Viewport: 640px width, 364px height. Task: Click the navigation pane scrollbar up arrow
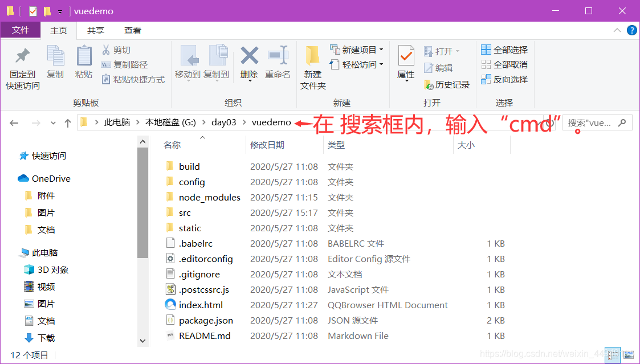point(143,142)
